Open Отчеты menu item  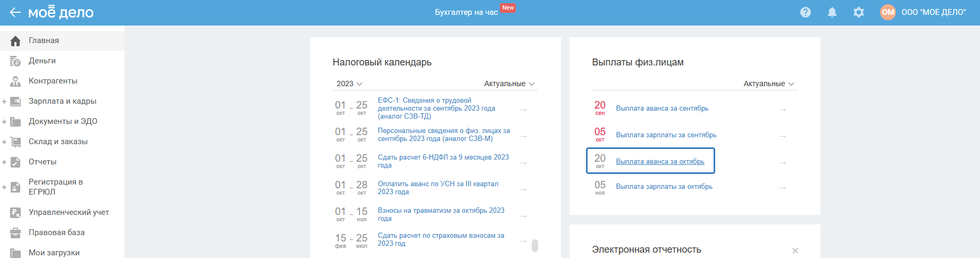point(43,162)
